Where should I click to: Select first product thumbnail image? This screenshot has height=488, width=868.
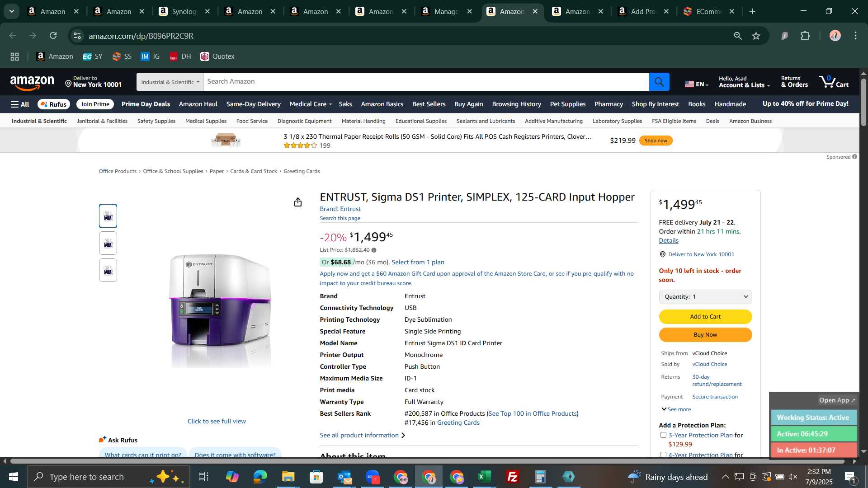click(x=108, y=216)
